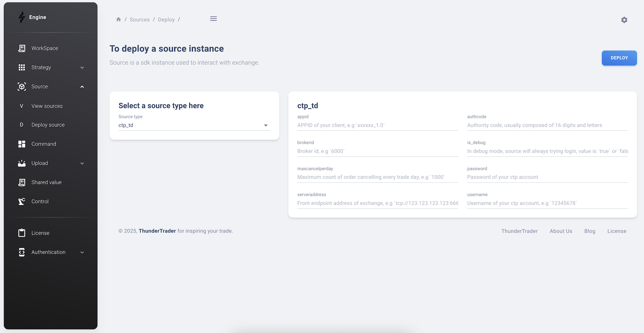This screenshot has height=333, width=644.
Task: Select Deploy source menu item
Action: (48, 125)
